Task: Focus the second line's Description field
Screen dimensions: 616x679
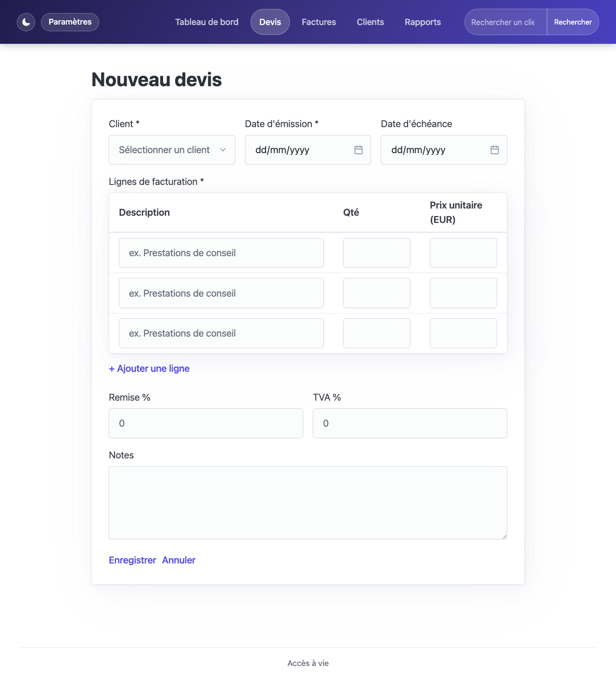Action: click(x=221, y=293)
